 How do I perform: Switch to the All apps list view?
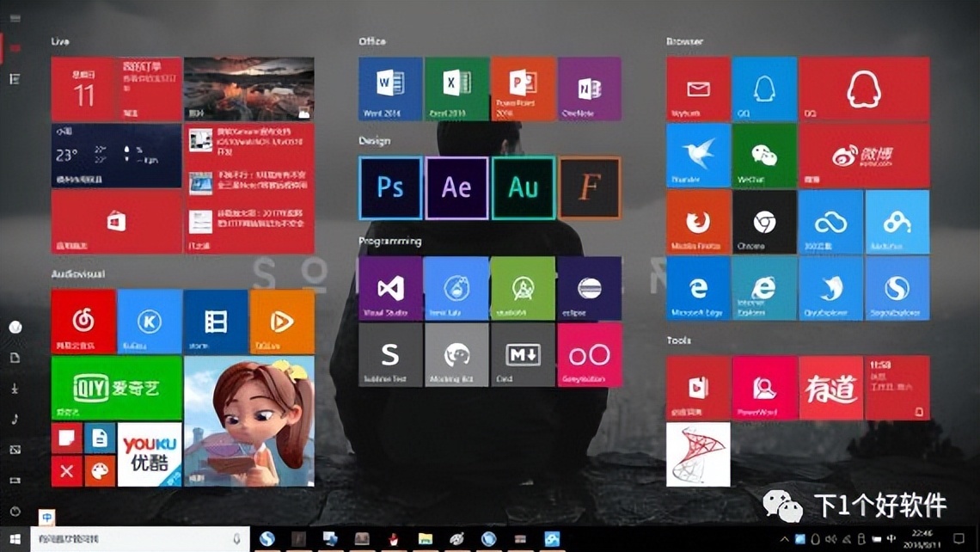[15, 79]
